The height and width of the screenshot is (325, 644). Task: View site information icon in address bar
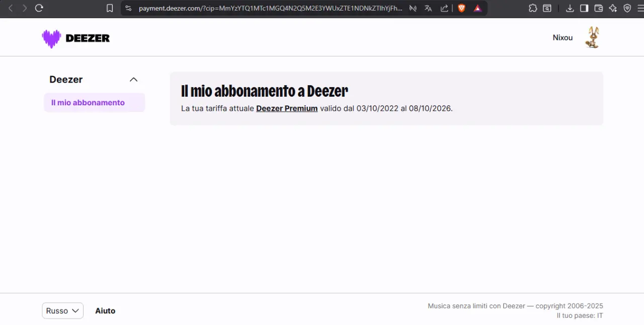pos(128,8)
